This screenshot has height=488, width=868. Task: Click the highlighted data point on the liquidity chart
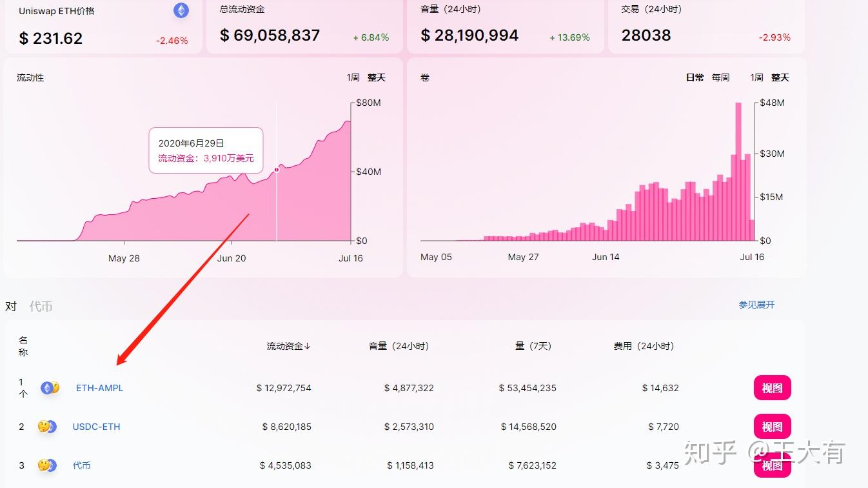[x=276, y=170]
